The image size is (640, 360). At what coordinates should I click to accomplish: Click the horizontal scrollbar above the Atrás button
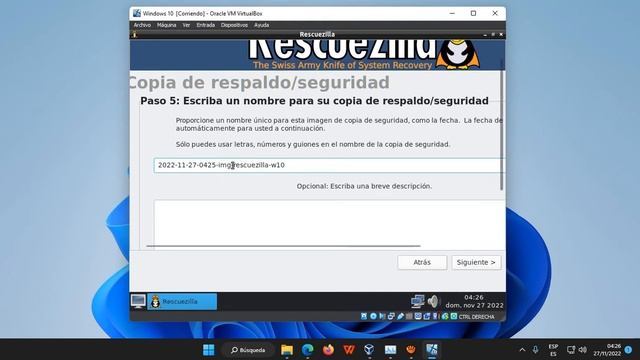tap(283, 246)
